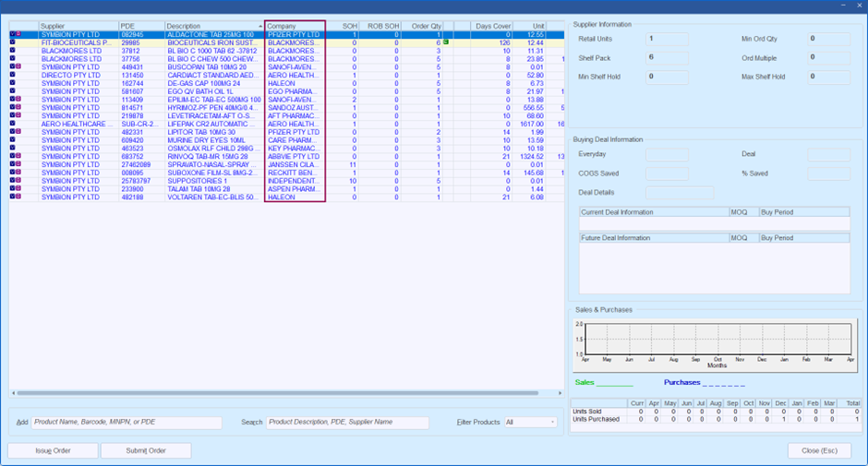Screen dimensions: 868x466
Task: Click the Retail Units field
Action: pos(667,39)
